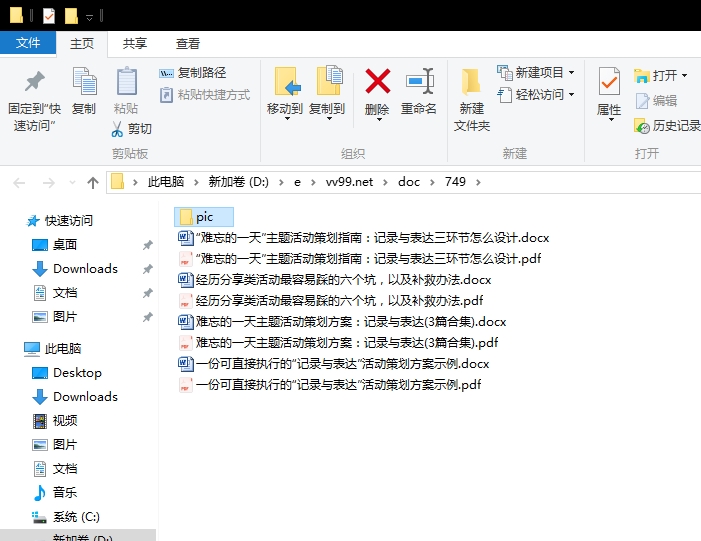Viewport: 701px width, 541px height.
Task: Expand the Open (打开) dropdown arrow
Action: [684, 76]
